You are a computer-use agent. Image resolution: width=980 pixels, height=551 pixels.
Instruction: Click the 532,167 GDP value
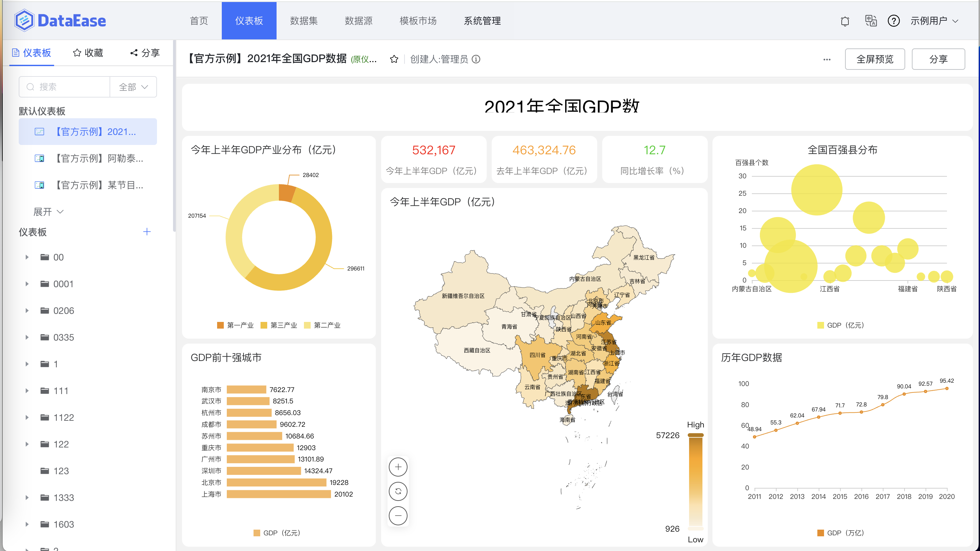point(434,150)
